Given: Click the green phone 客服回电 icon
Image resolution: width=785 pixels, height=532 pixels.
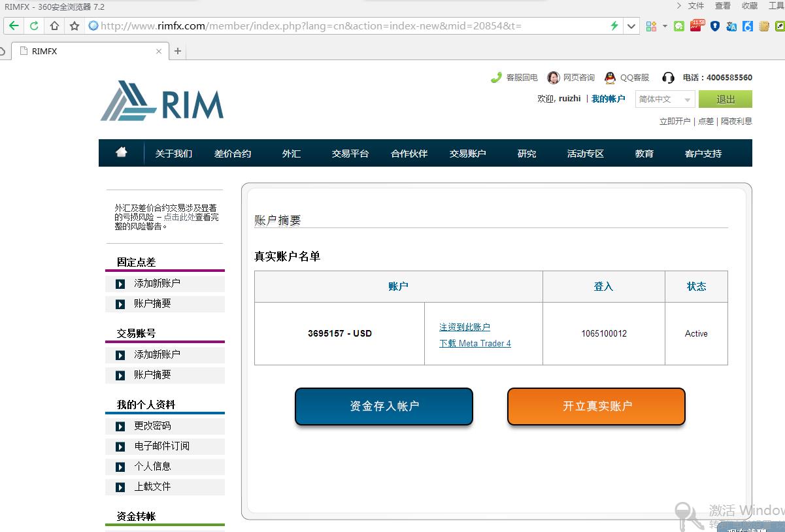Looking at the screenshot, I should (x=496, y=77).
